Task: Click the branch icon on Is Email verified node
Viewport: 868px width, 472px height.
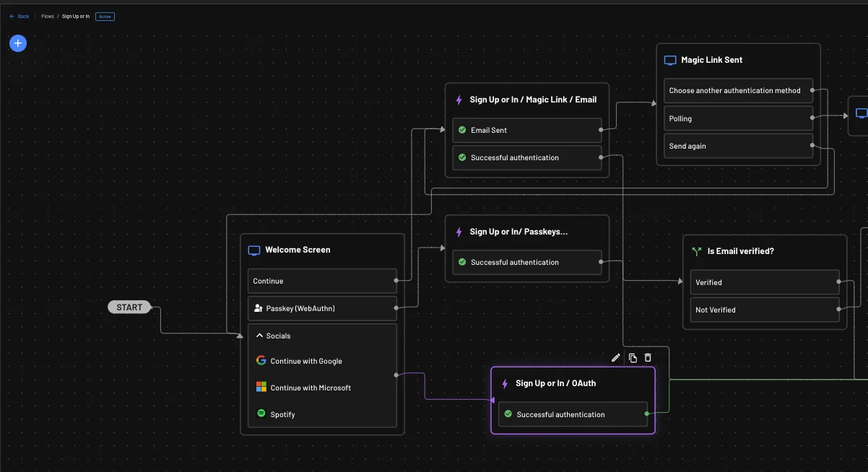Action: (696, 251)
